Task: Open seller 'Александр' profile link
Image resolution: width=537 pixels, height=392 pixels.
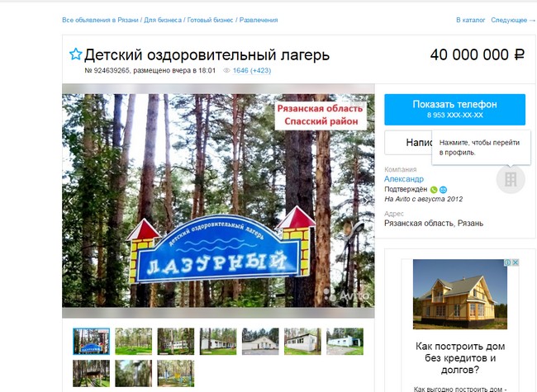Action: (x=404, y=179)
